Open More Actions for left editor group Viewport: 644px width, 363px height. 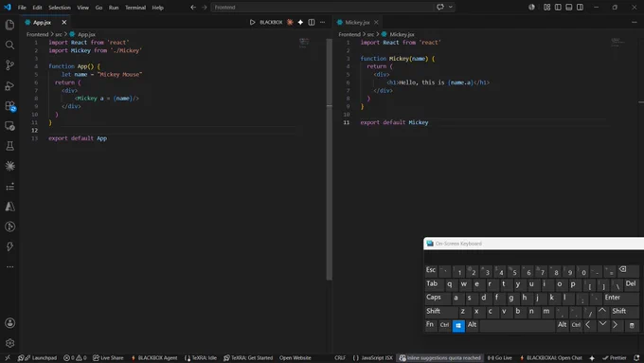(322, 22)
